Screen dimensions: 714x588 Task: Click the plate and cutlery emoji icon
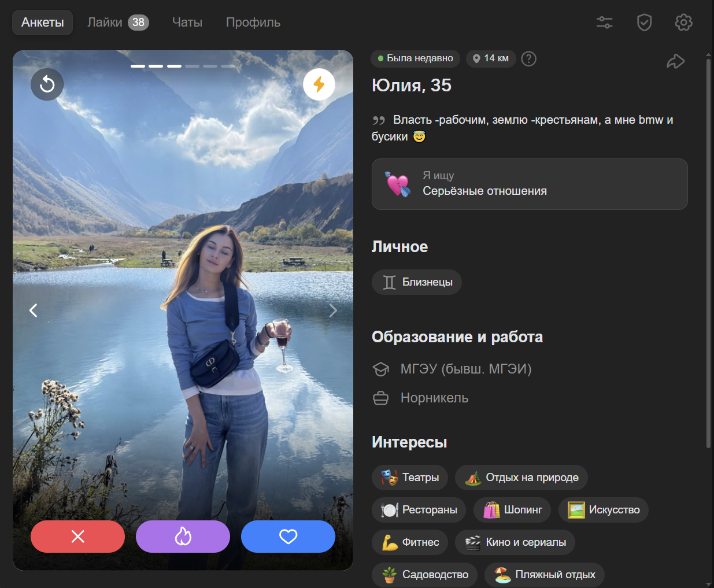pos(390,510)
